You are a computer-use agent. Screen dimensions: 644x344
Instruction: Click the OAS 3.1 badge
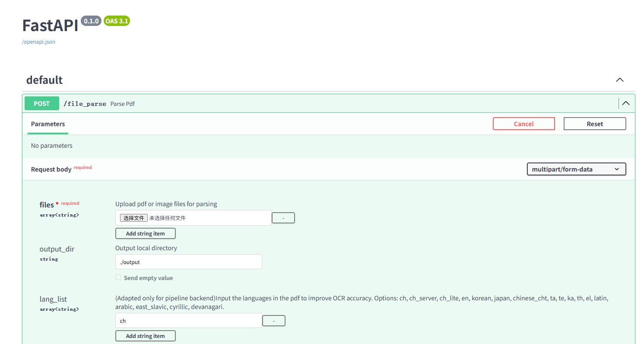(117, 21)
